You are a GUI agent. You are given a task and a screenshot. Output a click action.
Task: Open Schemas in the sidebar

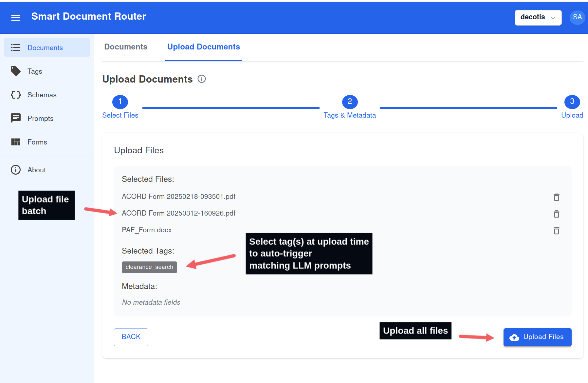point(42,95)
